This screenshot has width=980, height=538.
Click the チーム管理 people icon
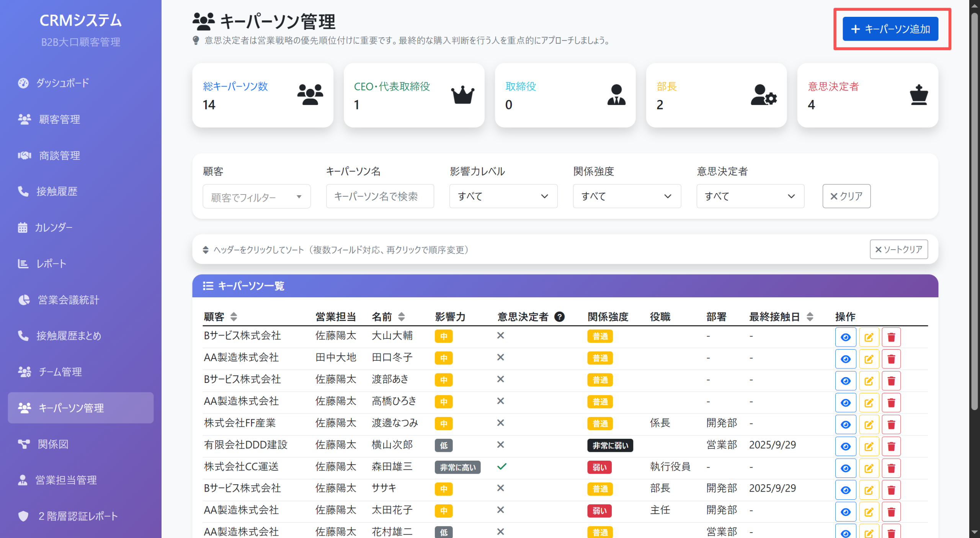pos(24,371)
